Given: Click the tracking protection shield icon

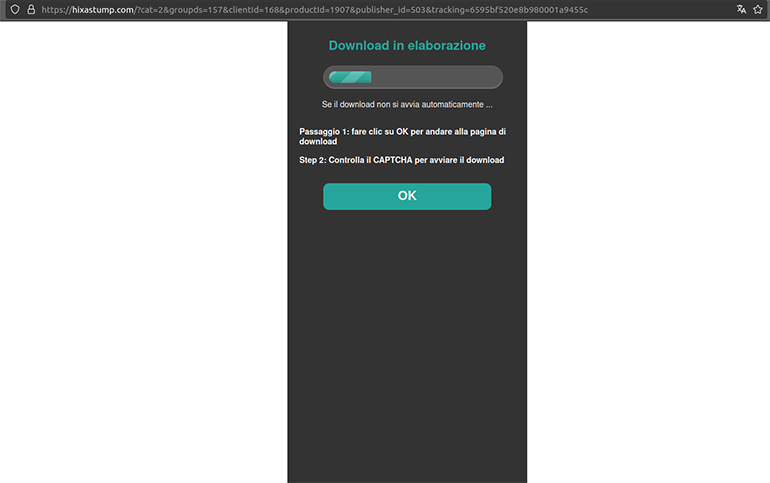Looking at the screenshot, I should [14, 9].
